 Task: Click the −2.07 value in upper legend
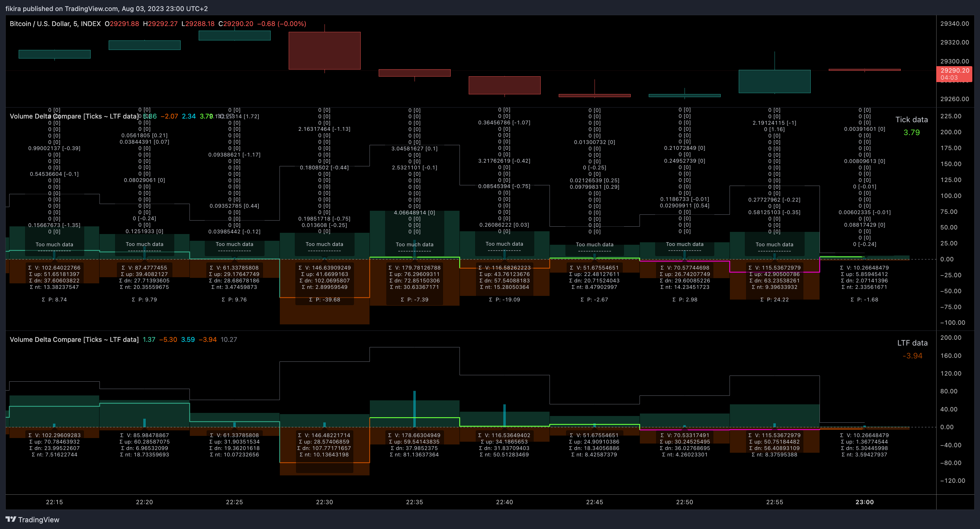pyautogui.click(x=169, y=116)
